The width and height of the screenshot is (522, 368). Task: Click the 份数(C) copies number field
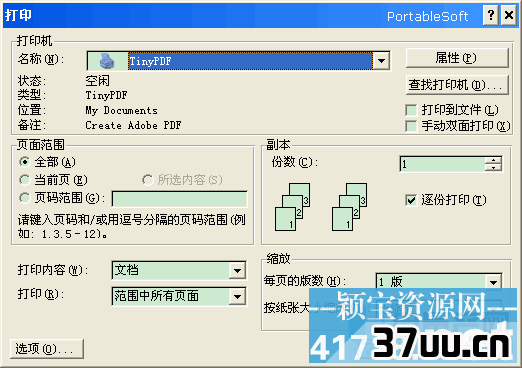(442, 164)
